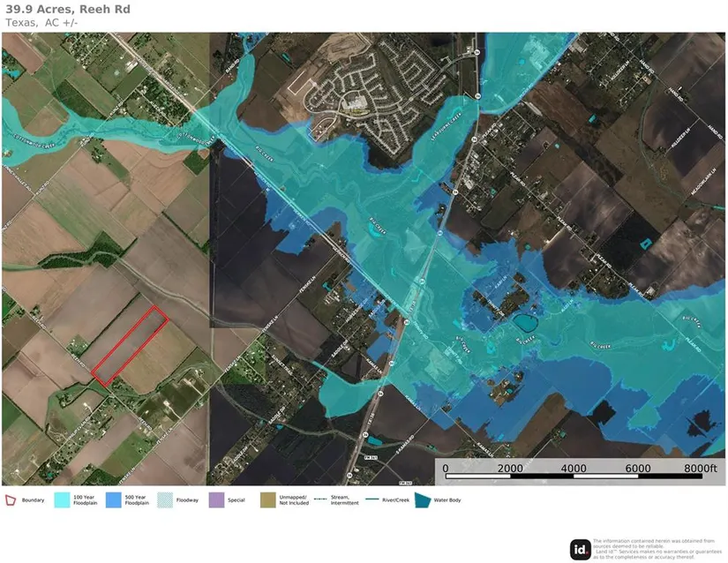Click the purple Special legend swatch
The height and width of the screenshot is (563, 728).
(x=215, y=500)
